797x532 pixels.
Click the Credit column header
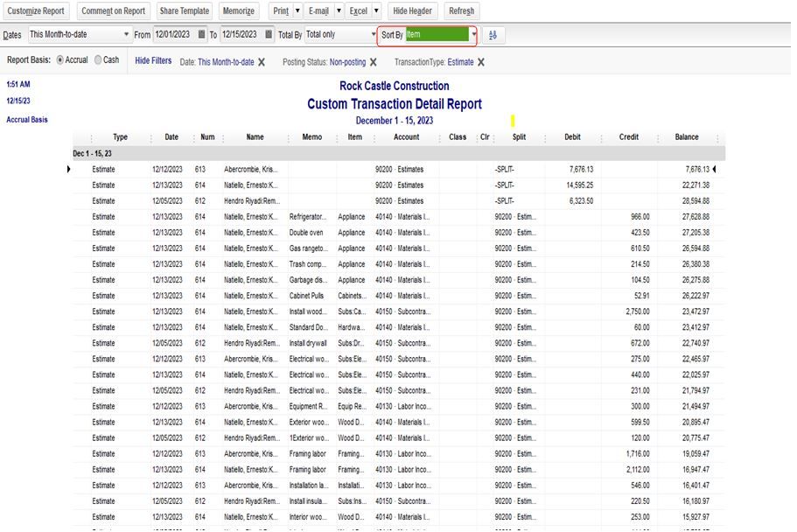(629, 137)
